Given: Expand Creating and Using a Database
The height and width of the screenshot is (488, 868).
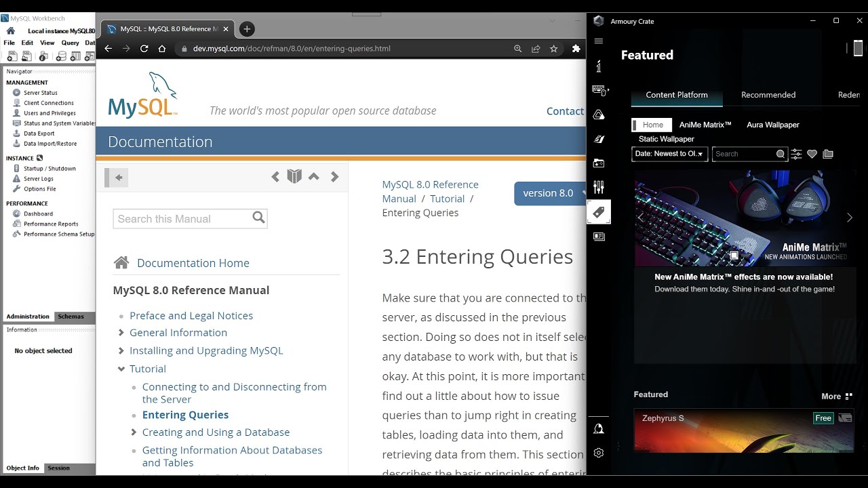Looking at the screenshot, I should point(134,432).
